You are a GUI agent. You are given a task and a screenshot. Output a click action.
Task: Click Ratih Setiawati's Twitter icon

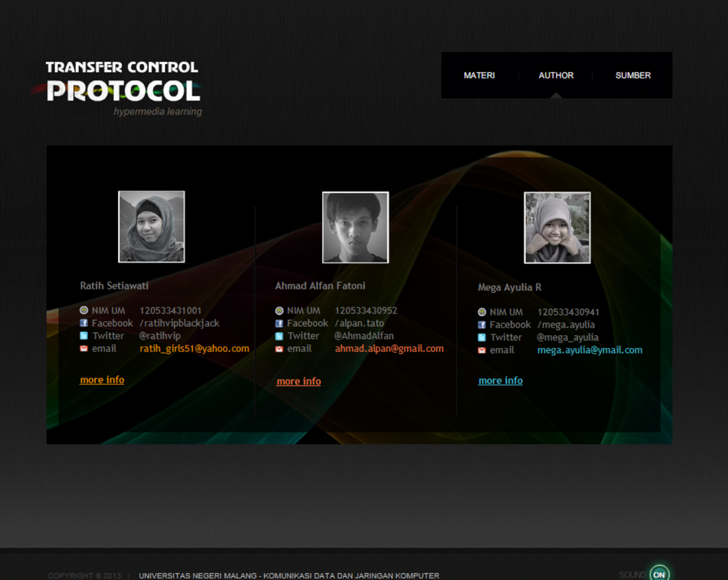[84, 336]
